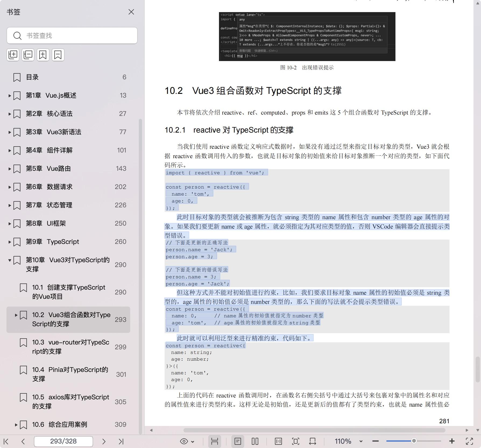
Task: Go to the previous page
Action: (23, 441)
